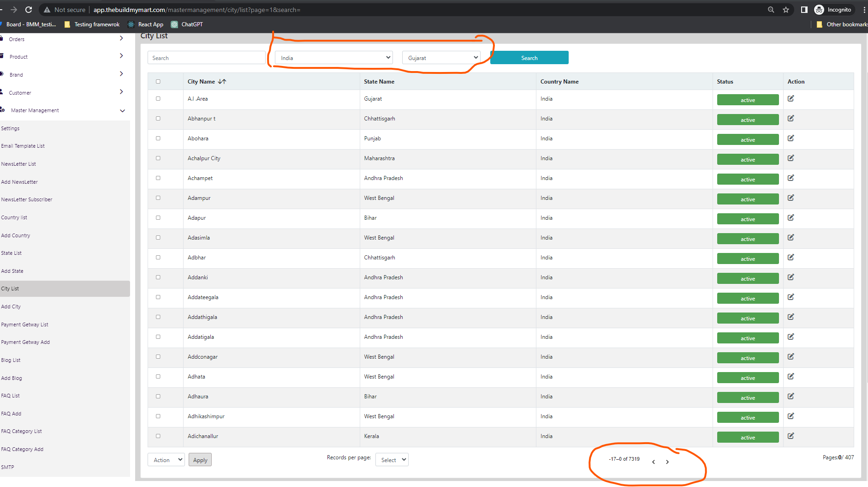Check the Abhanpur t row checkbox
Screen dimensions: 868x487
(158, 118)
